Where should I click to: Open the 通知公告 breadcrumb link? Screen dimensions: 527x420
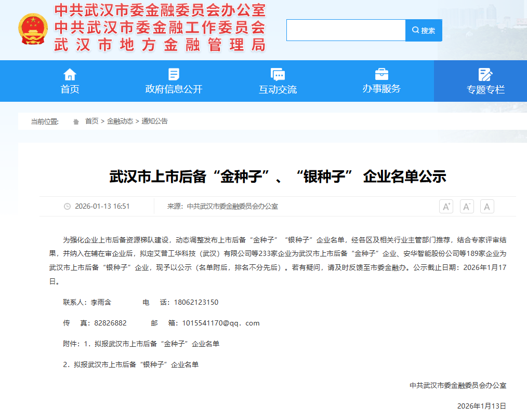[155, 121]
